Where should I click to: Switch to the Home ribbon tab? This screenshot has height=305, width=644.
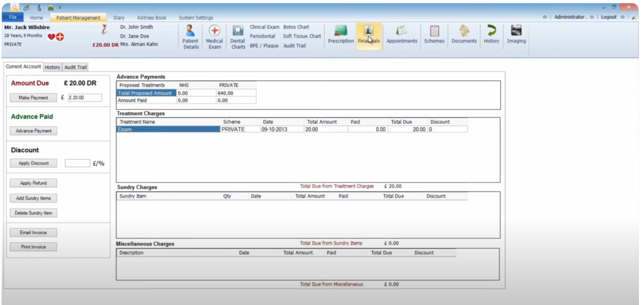(36, 18)
